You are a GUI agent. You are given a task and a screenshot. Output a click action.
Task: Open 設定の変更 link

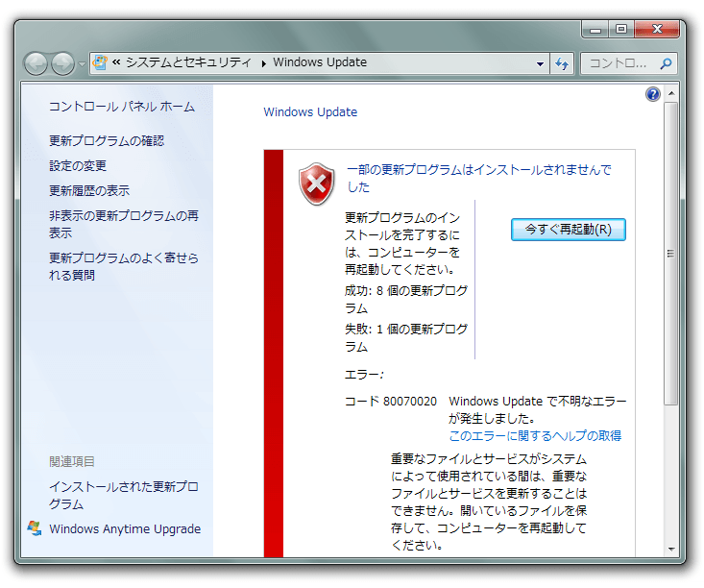(78, 166)
